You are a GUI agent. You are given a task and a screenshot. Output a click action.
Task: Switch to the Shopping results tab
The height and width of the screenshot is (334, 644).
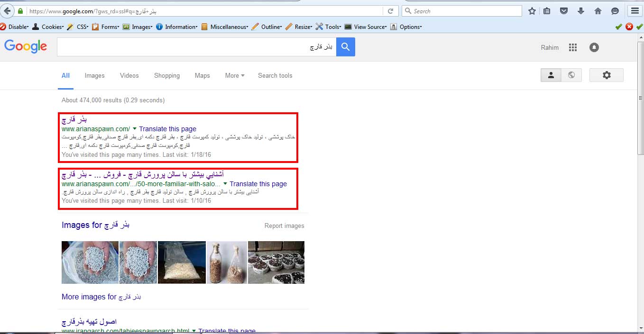tap(167, 75)
